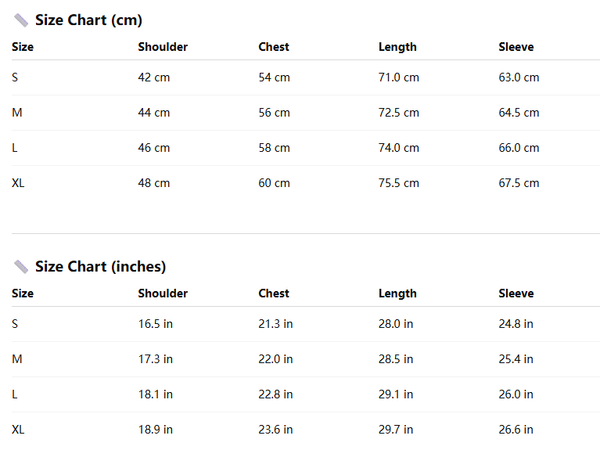This screenshot has height=468, width=600.
Task: Click the 56 cm chest measurement
Action: [x=274, y=113]
